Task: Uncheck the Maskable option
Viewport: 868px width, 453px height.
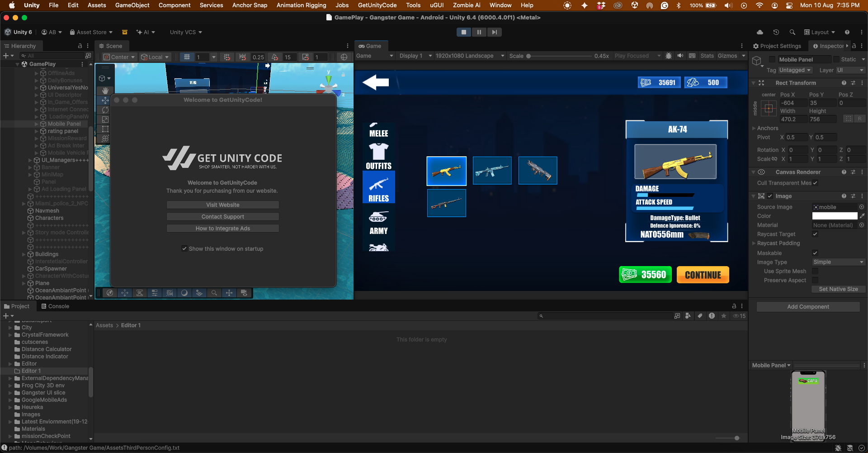Action: point(815,253)
